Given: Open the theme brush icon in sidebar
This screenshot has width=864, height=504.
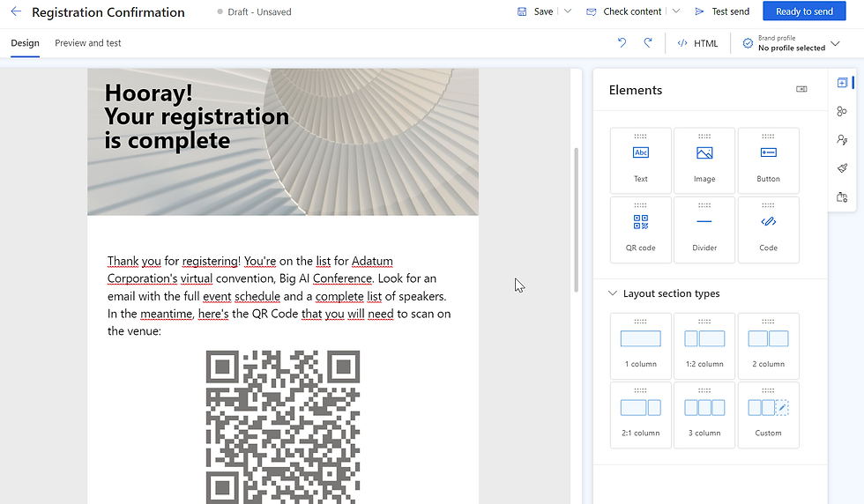Looking at the screenshot, I should click(842, 168).
